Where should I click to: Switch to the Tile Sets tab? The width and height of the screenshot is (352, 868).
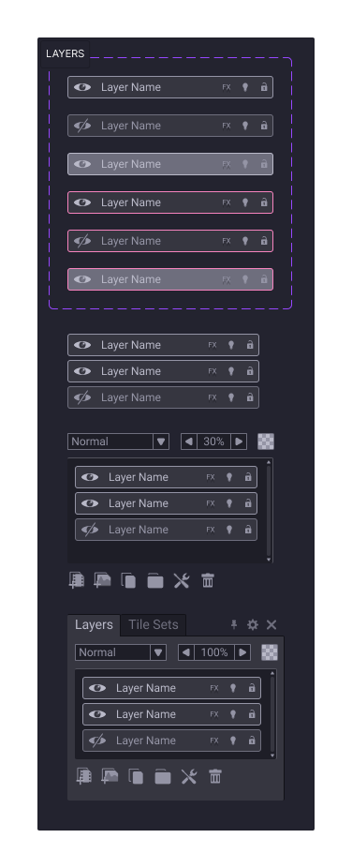[154, 625]
